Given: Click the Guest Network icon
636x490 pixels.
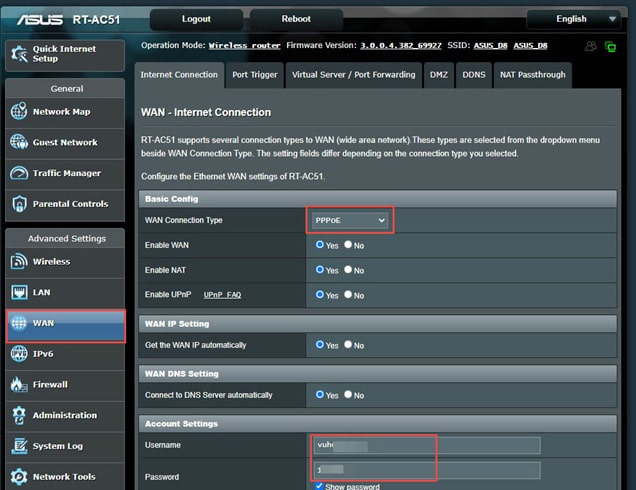Looking at the screenshot, I should click(x=19, y=143).
